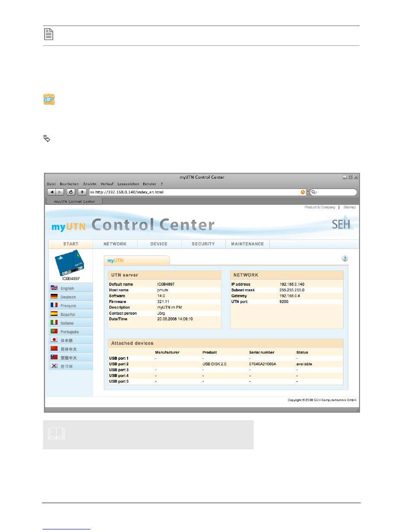This screenshot has width=411, height=532.
Task: Click the status available for USB port 2
Action: [x=304, y=364]
